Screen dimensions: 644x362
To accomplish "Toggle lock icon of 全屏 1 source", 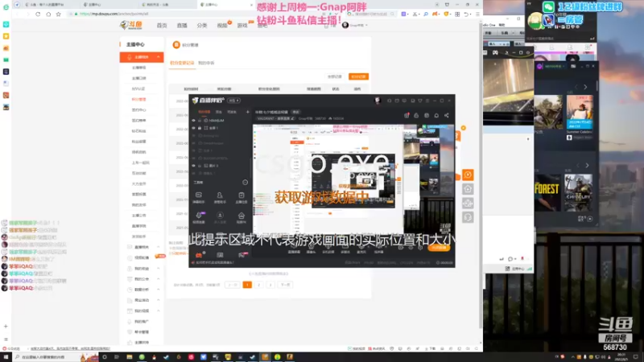I will click(200, 128).
